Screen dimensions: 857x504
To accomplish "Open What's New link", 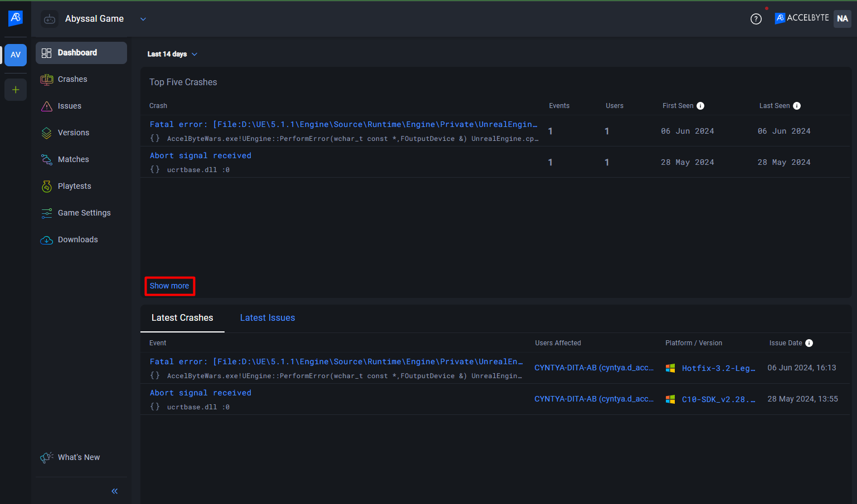I will click(x=79, y=457).
